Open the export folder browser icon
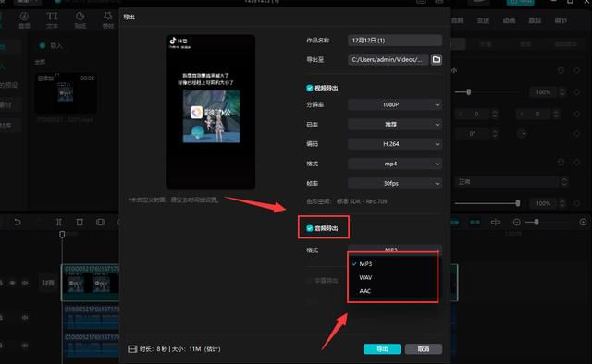592x364 pixels. point(437,60)
